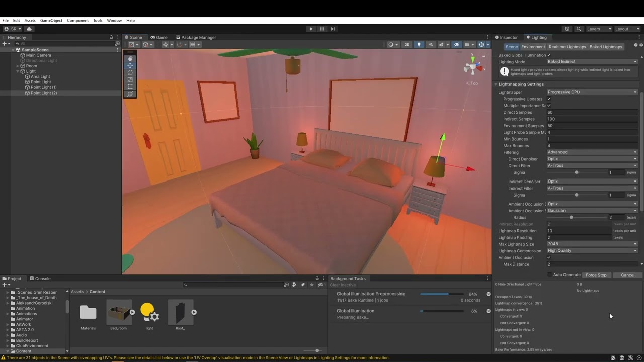Click the Force Stop button
Image resolution: width=644 pixels, height=362 pixels.
click(x=596, y=275)
